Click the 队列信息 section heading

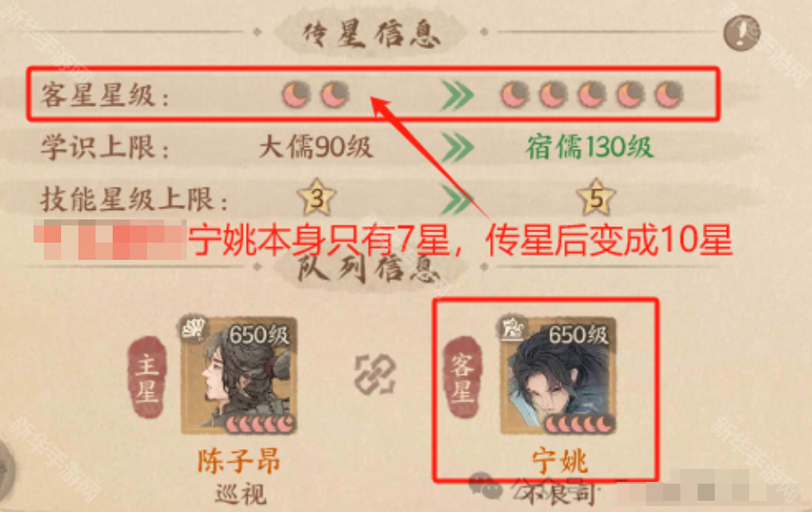[371, 269]
